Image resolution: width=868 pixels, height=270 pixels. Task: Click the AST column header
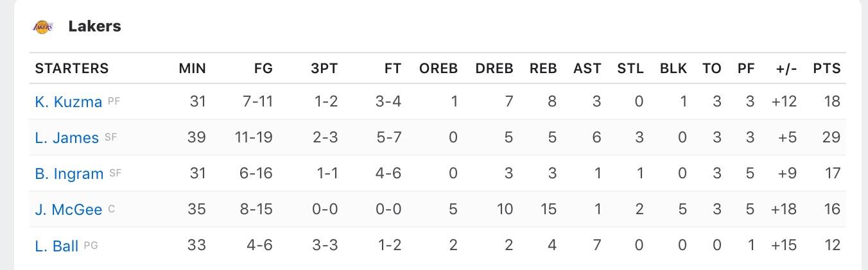click(587, 69)
